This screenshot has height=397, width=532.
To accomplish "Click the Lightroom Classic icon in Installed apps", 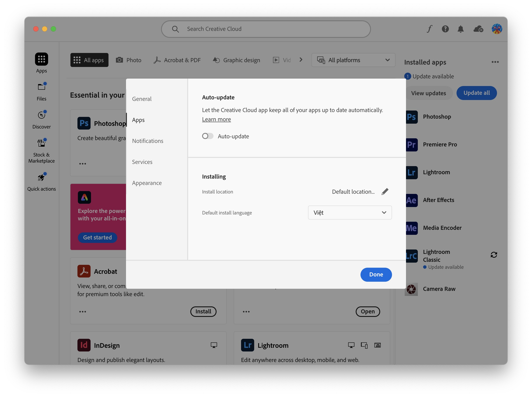I will [412, 256].
